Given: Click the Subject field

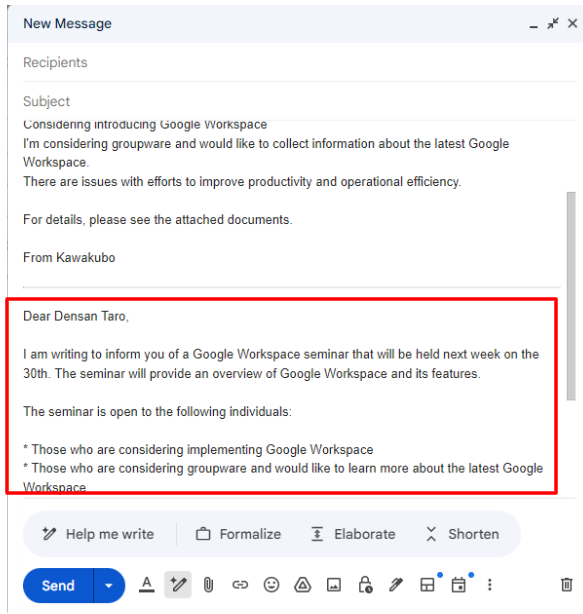Looking at the screenshot, I should coord(300,101).
